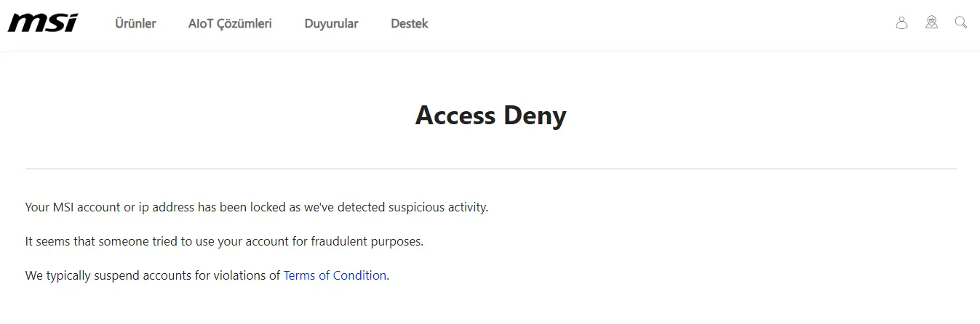Go to the Duyurular menu item

331,23
